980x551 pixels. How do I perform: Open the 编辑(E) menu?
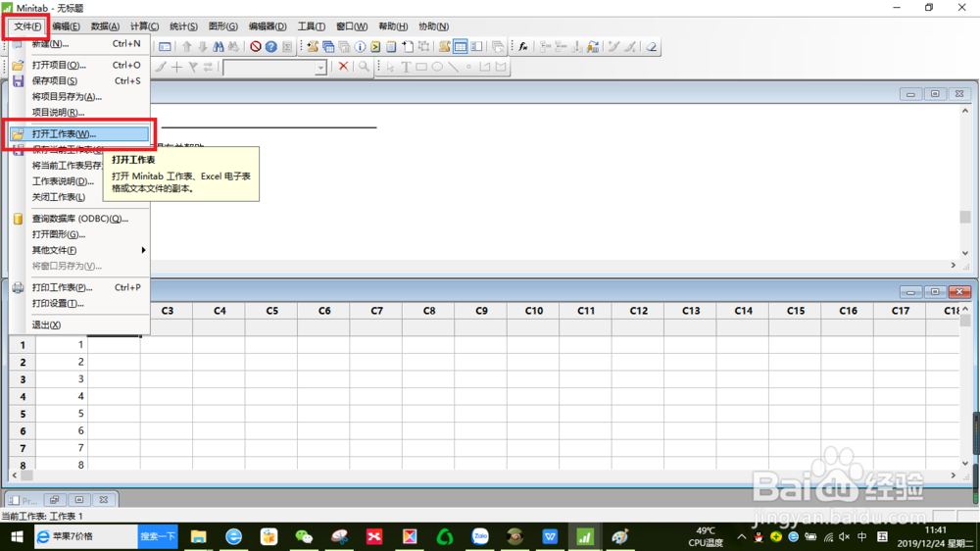66,26
